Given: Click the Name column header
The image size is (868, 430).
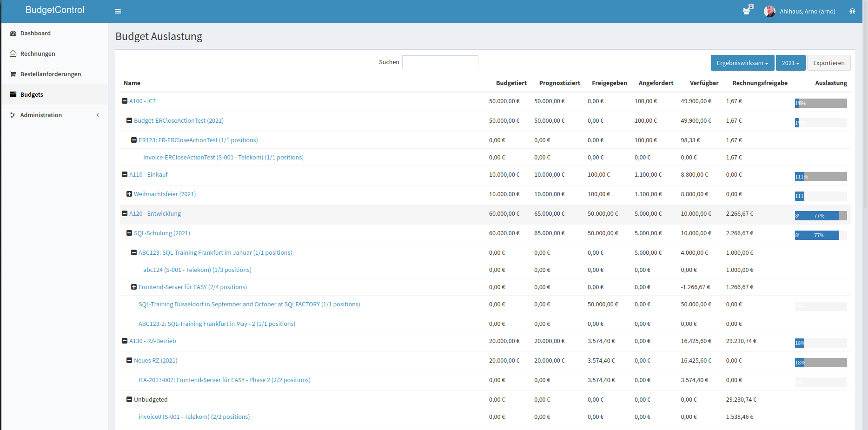Looking at the screenshot, I should [132, 83].
